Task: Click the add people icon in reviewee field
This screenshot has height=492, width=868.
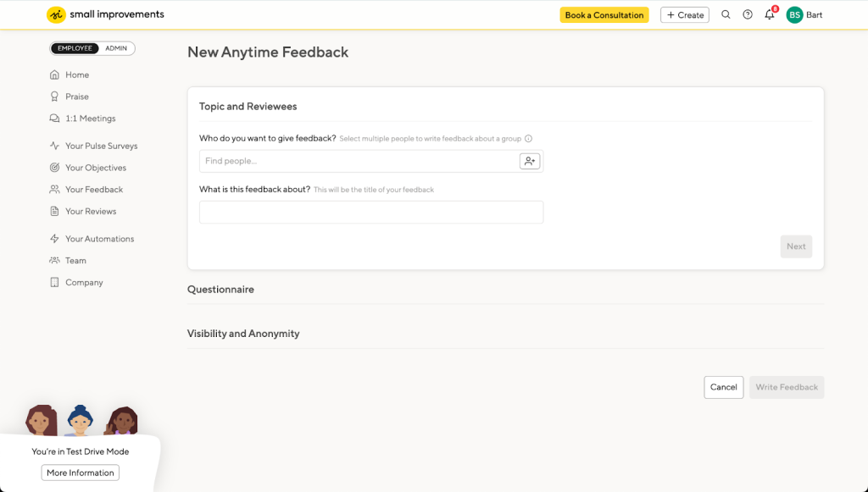Action: point(530,161)
